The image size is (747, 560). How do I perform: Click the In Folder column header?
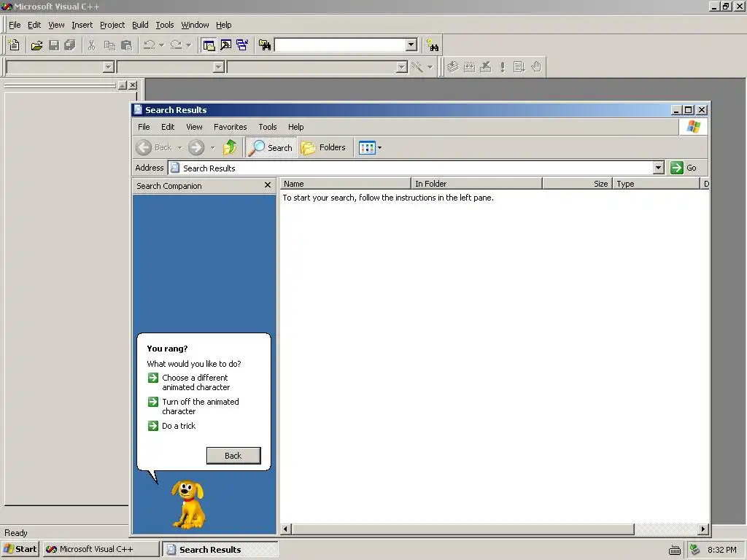point(476,184)
